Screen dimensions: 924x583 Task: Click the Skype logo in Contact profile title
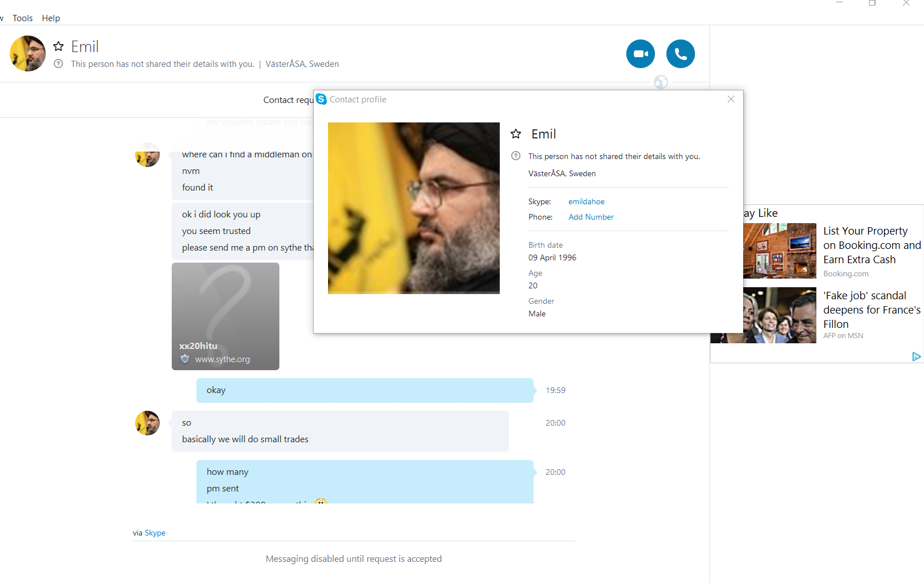pos(321,99)
